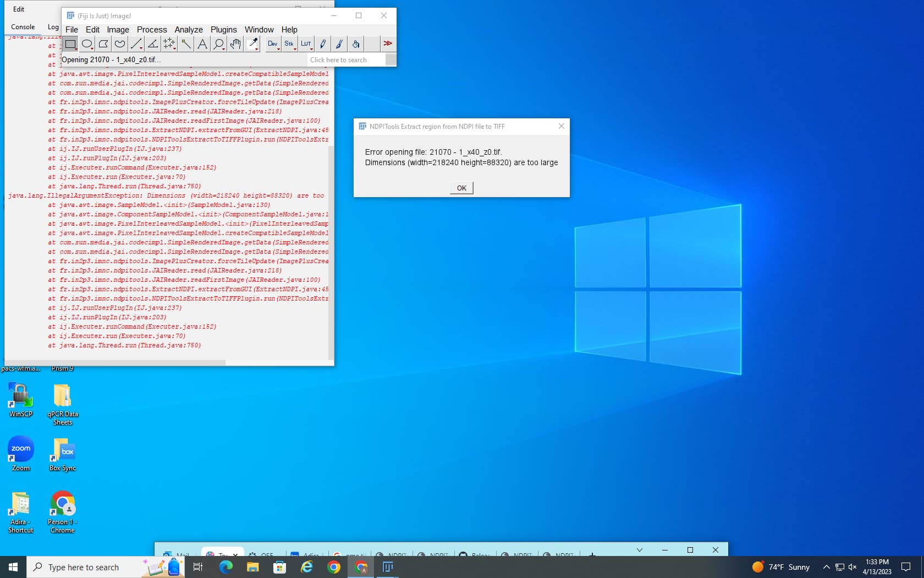Viewport: 924px width, 578px height.
Task: Open the More Tools switcher via the double-arrow
Action: click(388, 43)
